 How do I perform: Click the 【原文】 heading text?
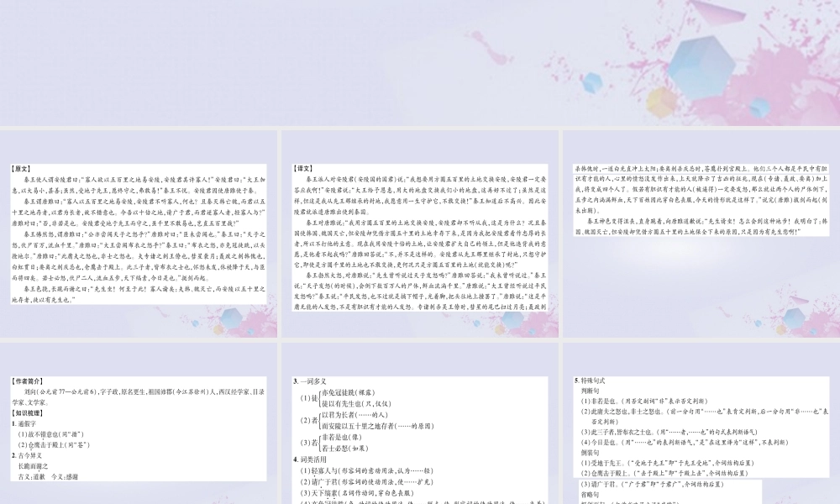(x=21, y=169)
